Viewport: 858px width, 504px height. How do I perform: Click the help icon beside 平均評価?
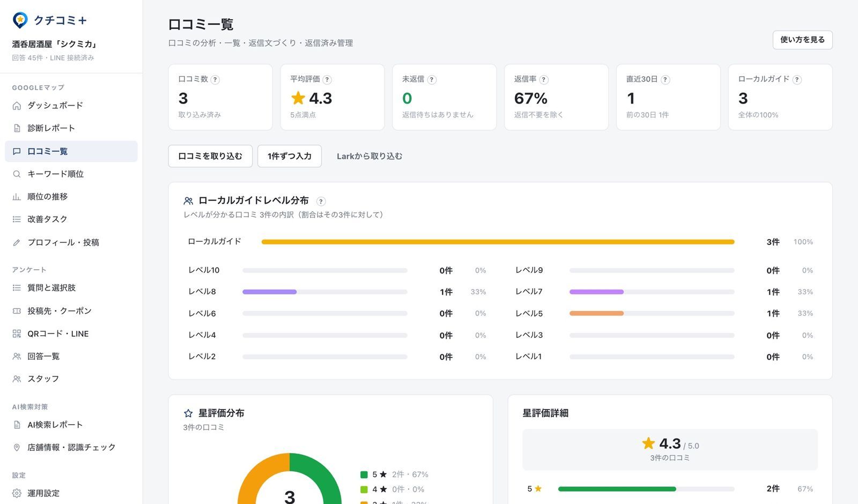(x=327, y=79)
